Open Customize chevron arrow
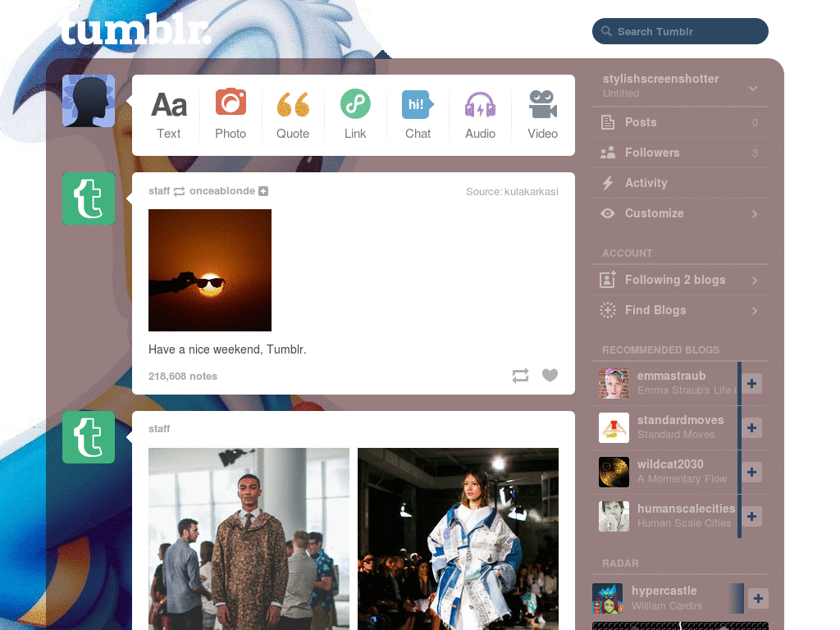 pos(755,214)
